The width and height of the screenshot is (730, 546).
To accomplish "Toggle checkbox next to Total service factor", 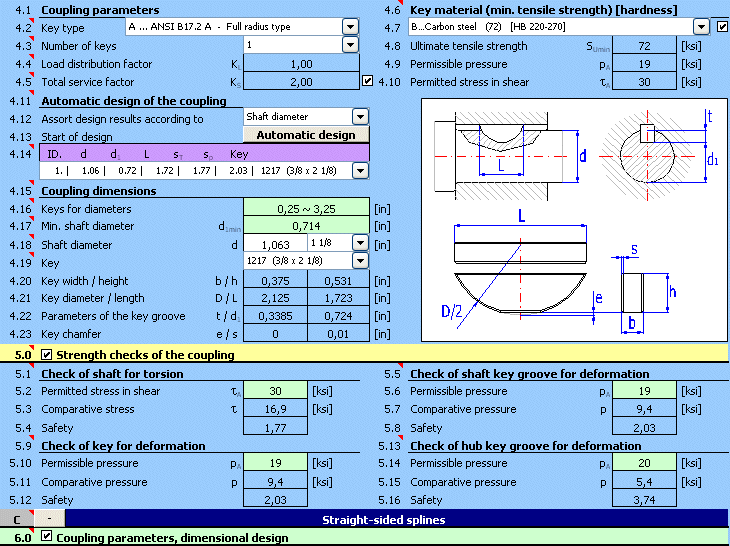I will pyautogui.click(x=367, y=81).
